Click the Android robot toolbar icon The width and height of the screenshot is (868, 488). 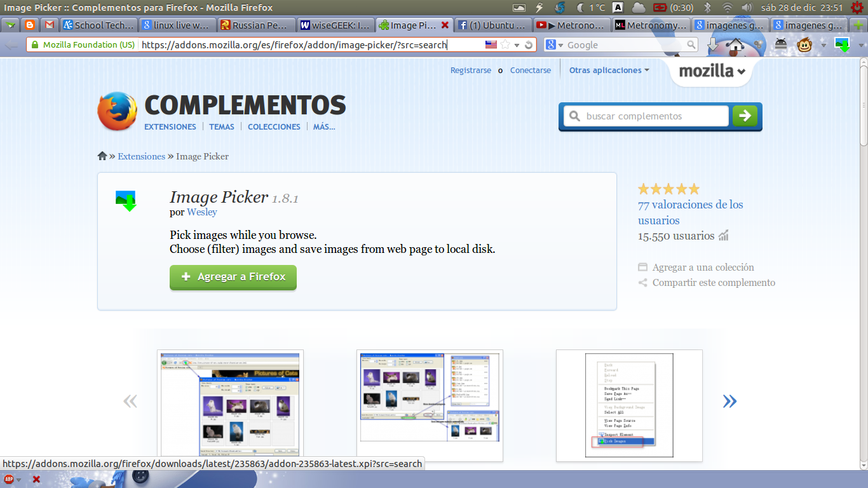click(x=782, y=45)
